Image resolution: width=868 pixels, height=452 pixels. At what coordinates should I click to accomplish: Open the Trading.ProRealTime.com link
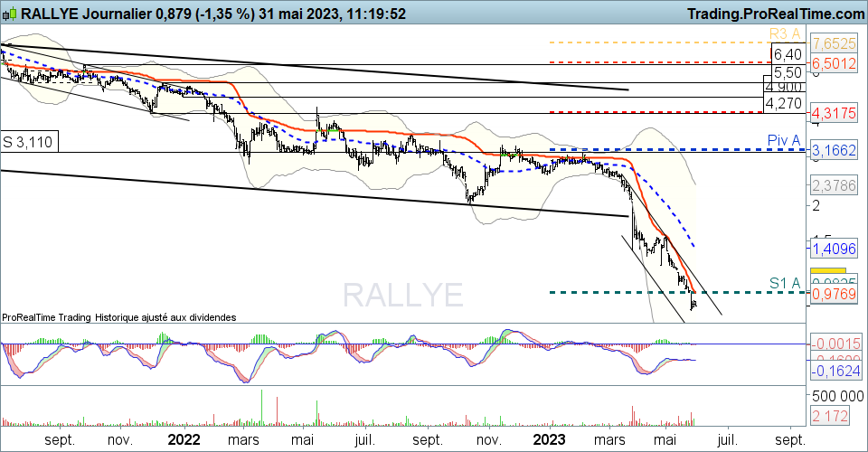(776, 14)
